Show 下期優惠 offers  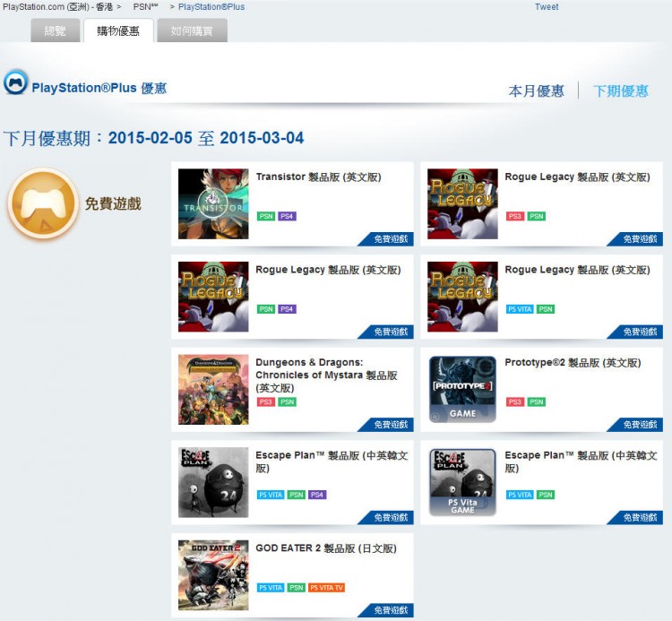pyautogui.click(x=621, y=91)
